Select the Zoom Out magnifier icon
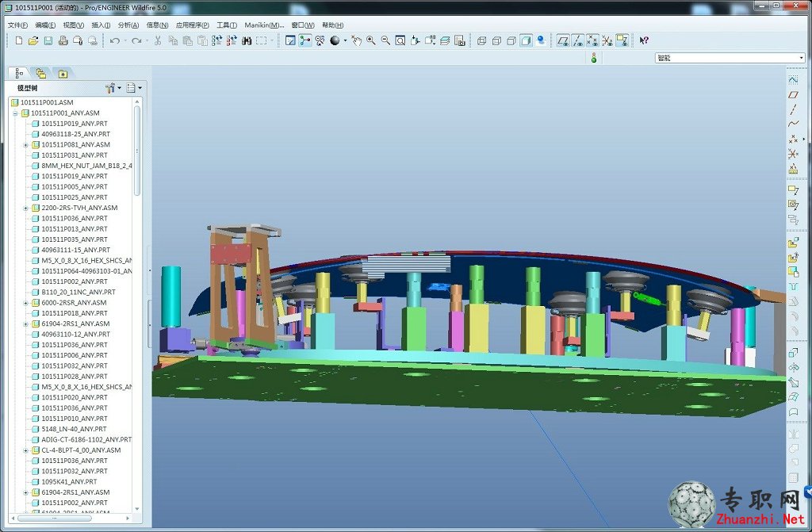 [386, 40]
